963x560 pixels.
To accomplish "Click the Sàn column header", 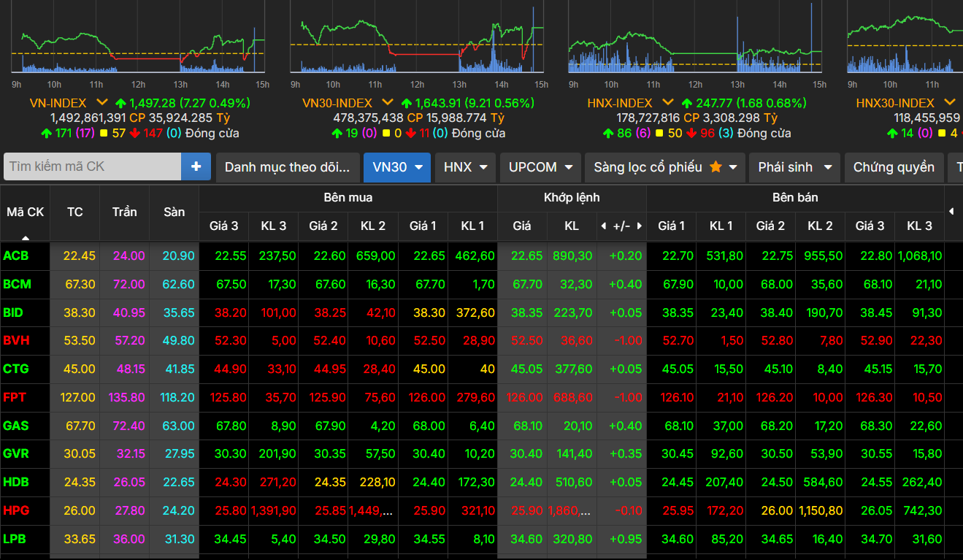I will coord(174,212).
